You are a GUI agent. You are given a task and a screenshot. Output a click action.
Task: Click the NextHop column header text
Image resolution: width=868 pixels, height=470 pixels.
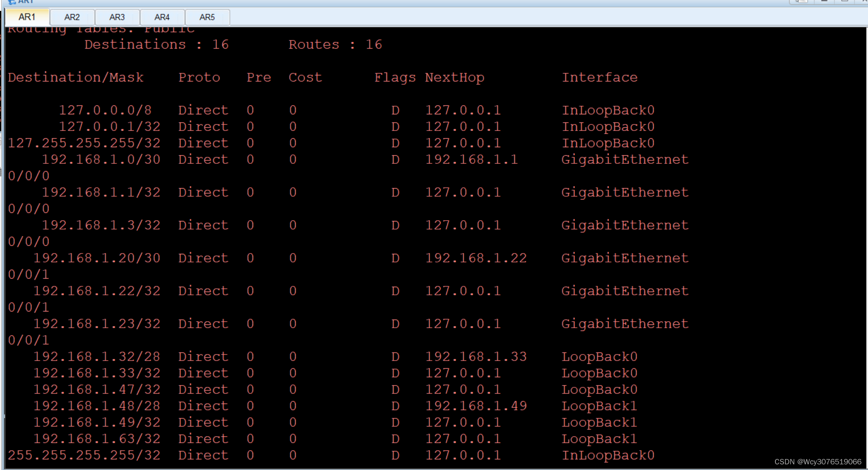click(454, 77)
